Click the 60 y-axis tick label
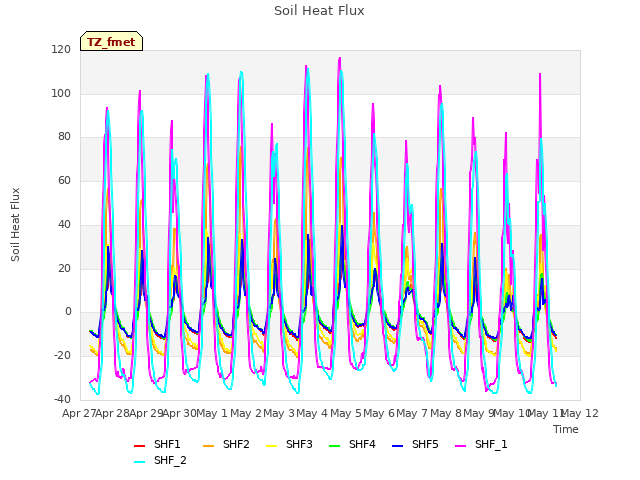The image size is (640, 480). tap(64, 180)
